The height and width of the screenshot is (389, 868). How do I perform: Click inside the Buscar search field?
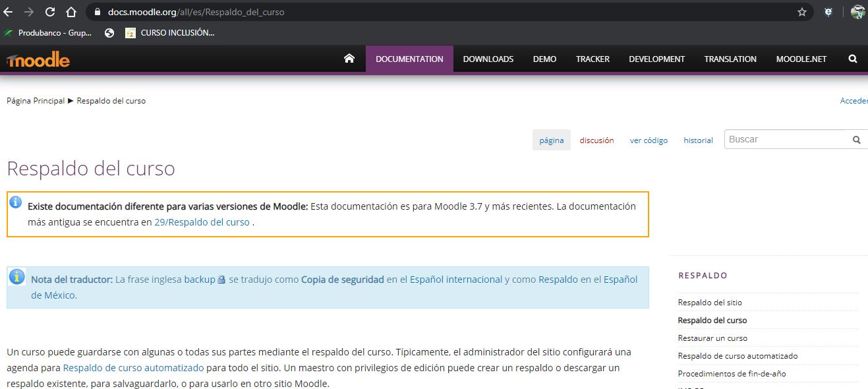tap(778, 139)
